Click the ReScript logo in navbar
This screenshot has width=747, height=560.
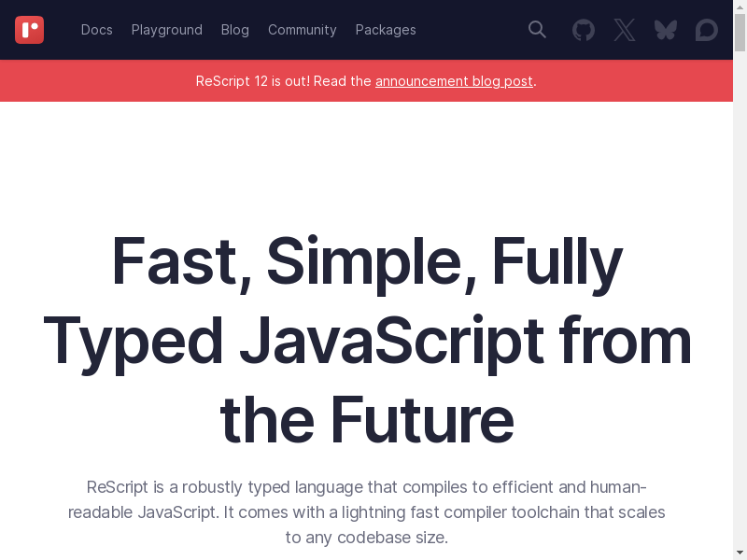[29, 30]
